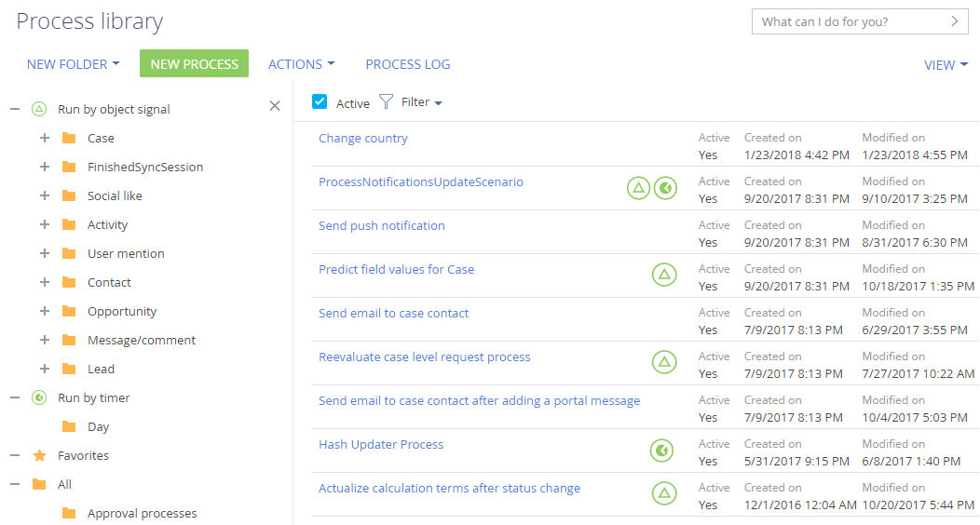Click signal icon on Reevaluate case level row
This screenshot has height=525, width=980.
[664, 362]
